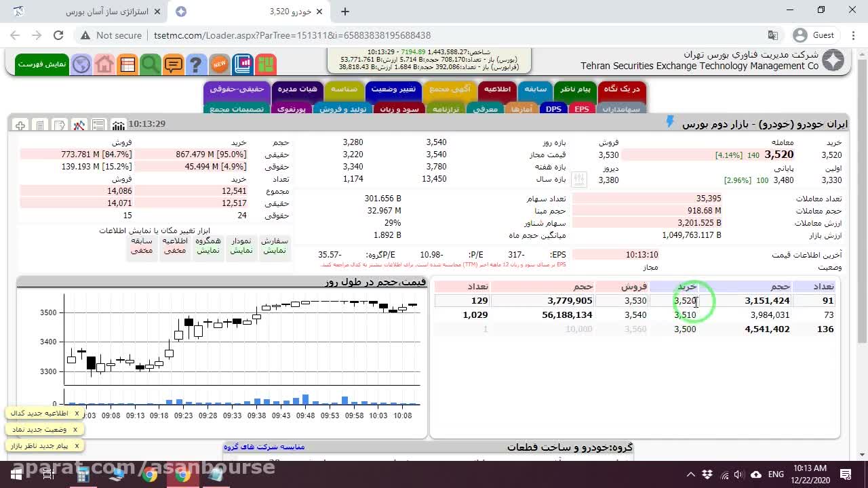
Task: Toggle نمودار نمایش chart visibility
Action: coord(241,245)
